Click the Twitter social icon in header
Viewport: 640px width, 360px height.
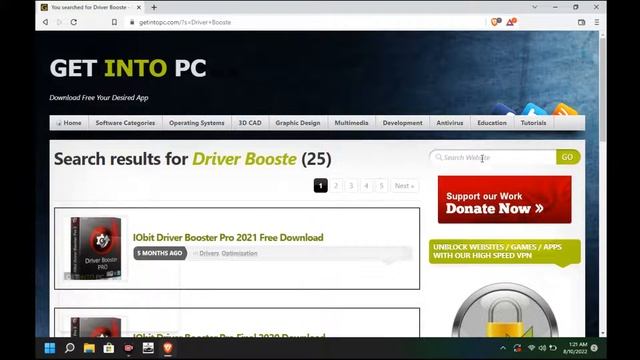click(x=534, y=109)
